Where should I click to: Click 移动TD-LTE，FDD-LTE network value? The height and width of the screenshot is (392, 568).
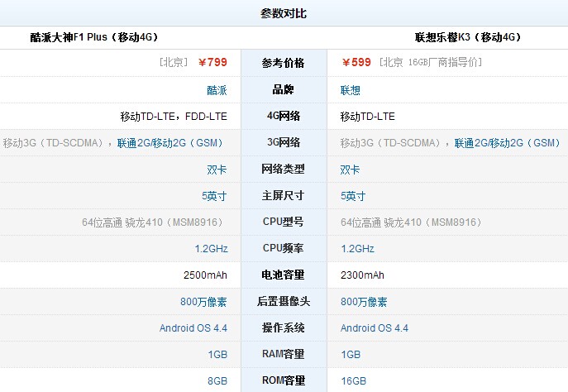tap(174, 117)
